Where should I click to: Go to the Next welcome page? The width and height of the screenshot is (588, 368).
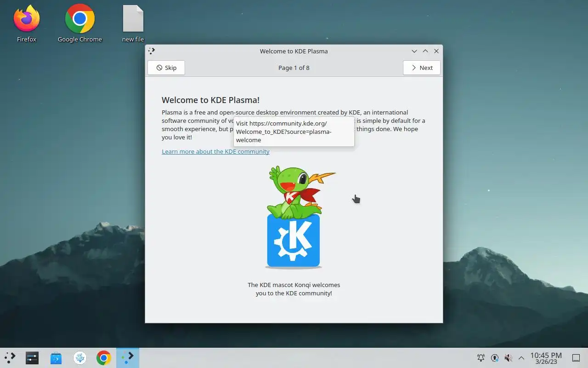pyautogui.click(x=422, y=68)
